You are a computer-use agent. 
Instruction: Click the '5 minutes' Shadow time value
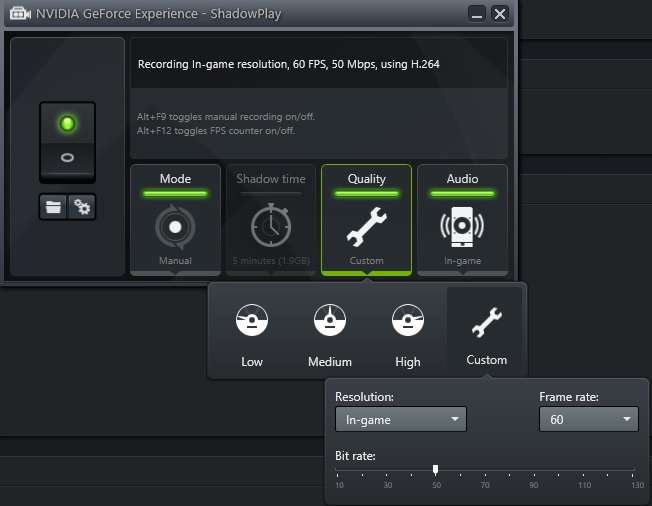271,261
